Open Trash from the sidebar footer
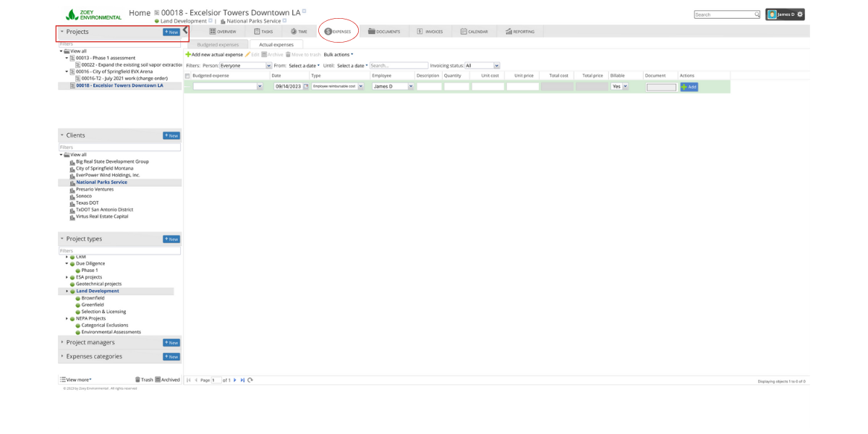This screenshot has width=868, height=434. click(x=144, y=380)
